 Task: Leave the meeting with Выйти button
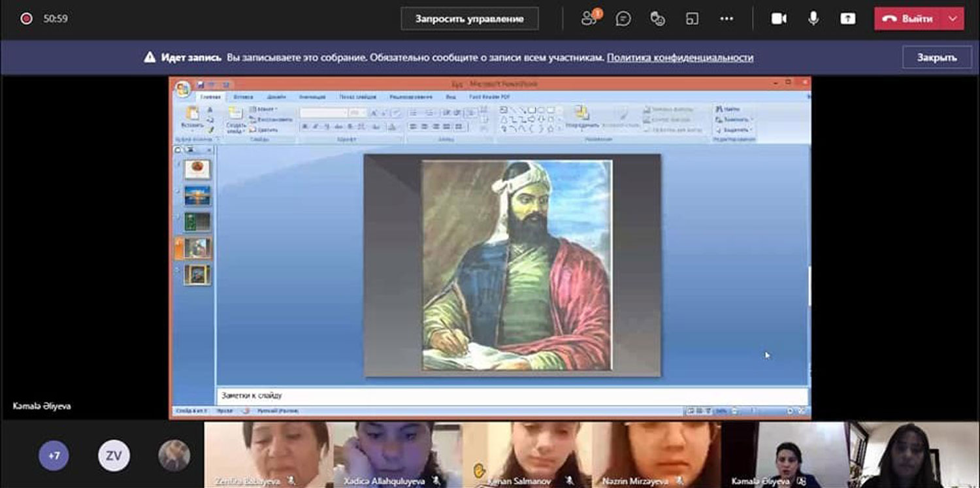909,19
